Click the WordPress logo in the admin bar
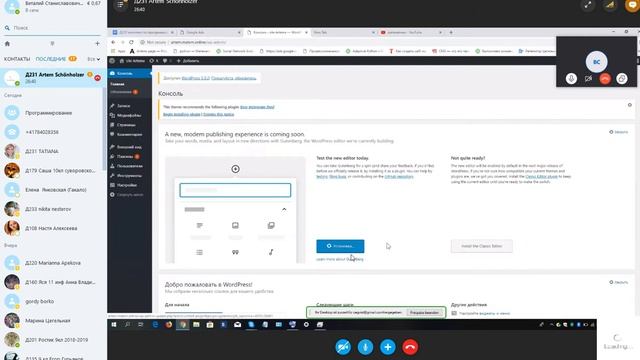640x360 pixels. 112,60
